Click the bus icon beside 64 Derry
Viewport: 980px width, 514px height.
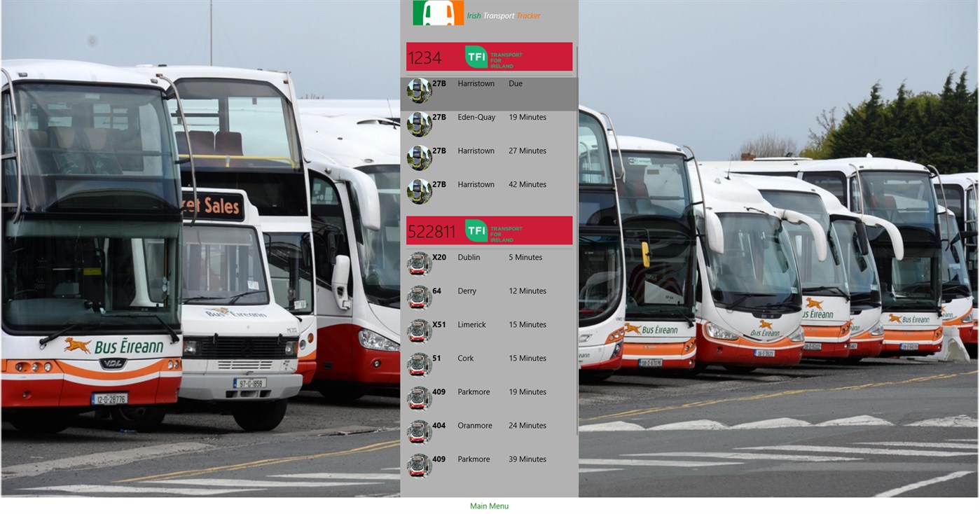pos(419,297)
